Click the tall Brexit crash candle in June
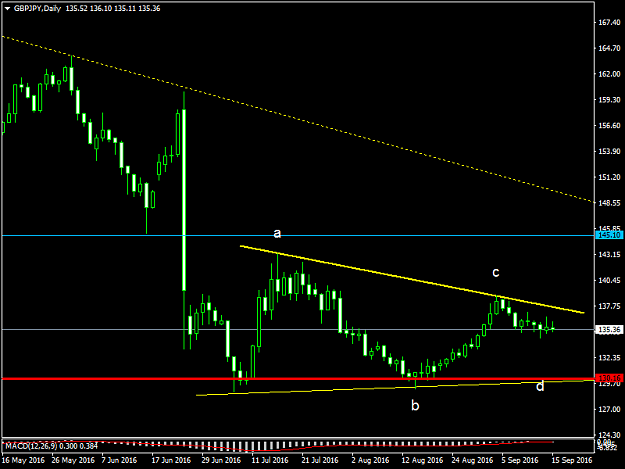The height and width of the screenshot is (469, 625). (x=184, y=199)
